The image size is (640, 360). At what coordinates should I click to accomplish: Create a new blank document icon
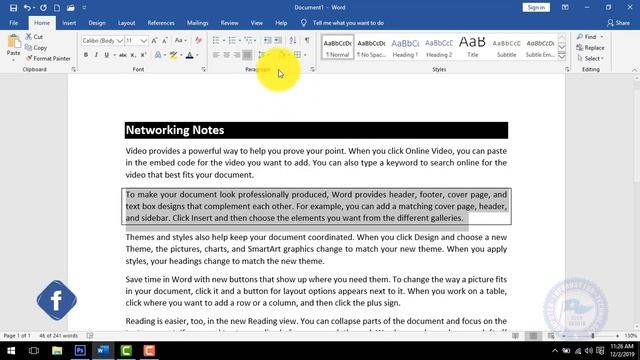pos(57,8)
